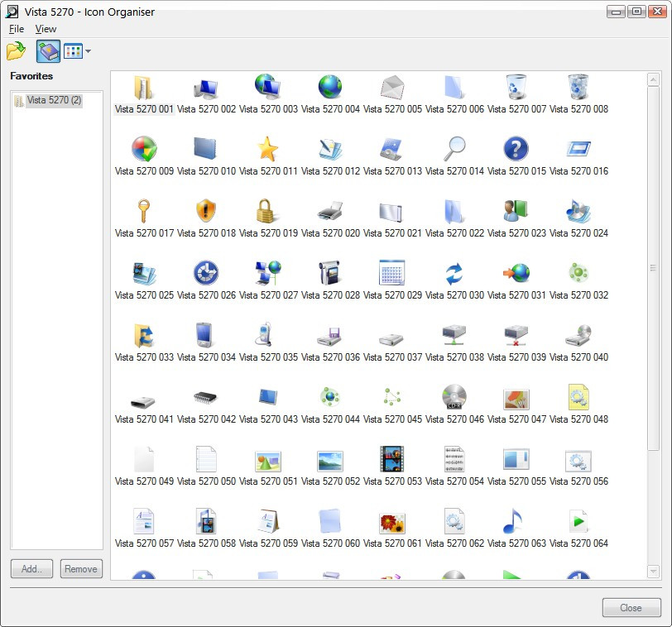The image size is (672, 627).
Task: Select the folder icon Vista 5270 001
Action: click(144, 88)
